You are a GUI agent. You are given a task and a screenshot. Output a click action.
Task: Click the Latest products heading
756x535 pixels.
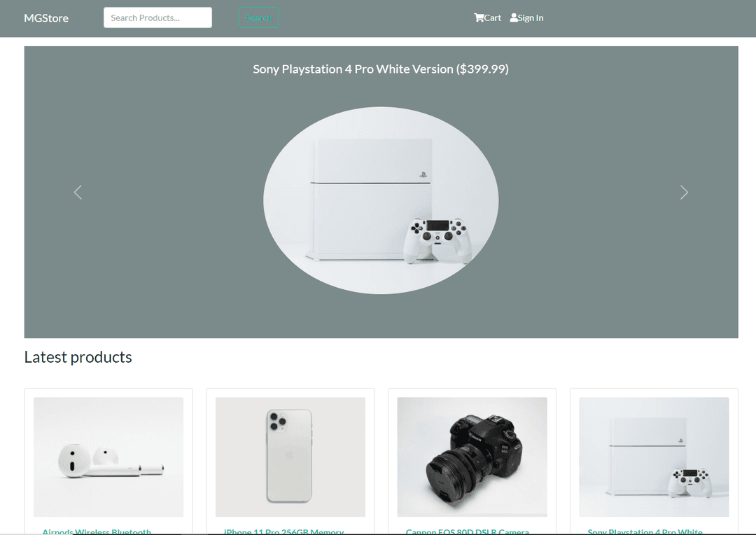(x=78, y=357)
